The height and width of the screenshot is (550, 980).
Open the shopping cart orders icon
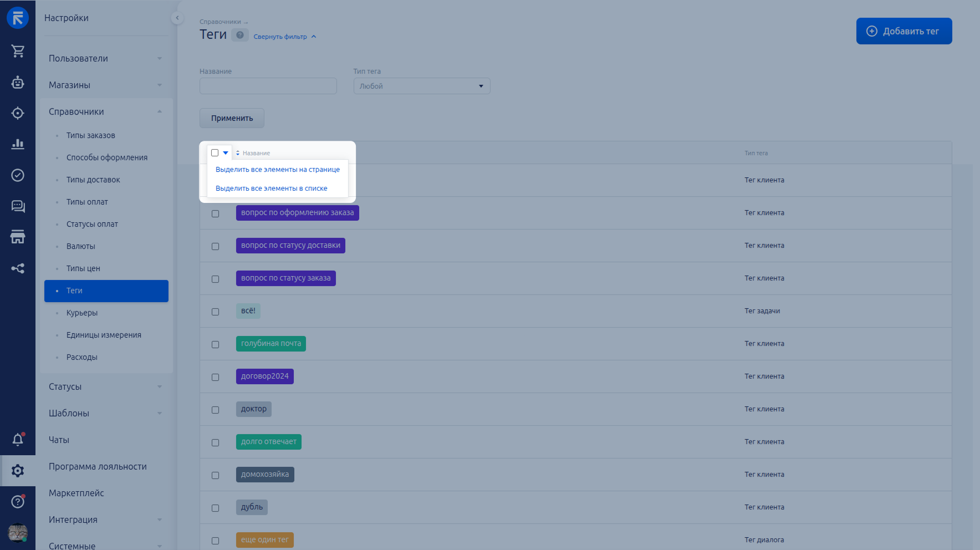18,51
